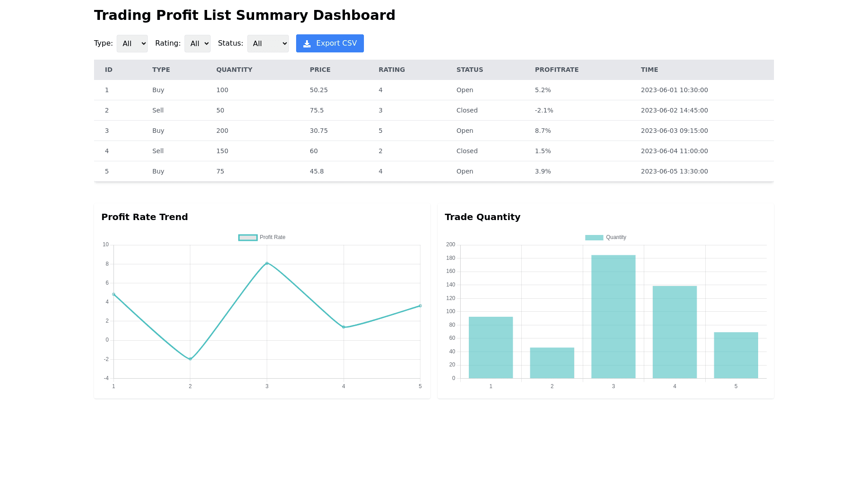Click the 2023-06-05 13:30:00 time cell
Viewport: 868px width, 488px height.
(x=674, y=171)
